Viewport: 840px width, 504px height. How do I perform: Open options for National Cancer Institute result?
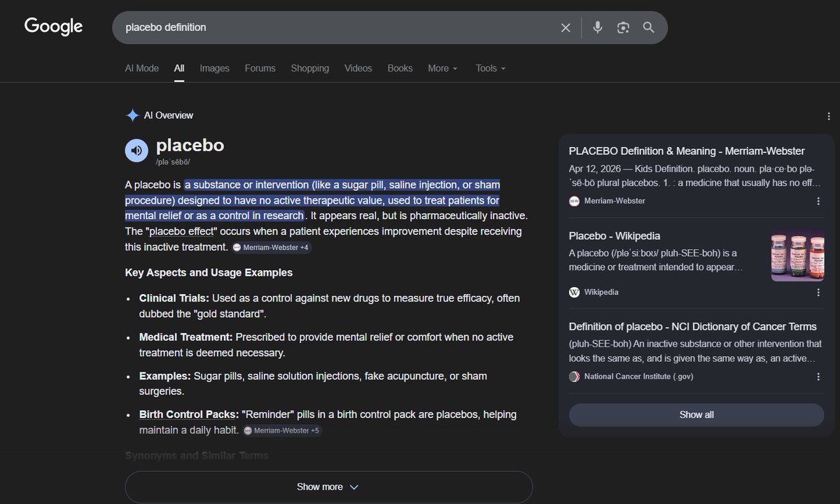point(818,377)
